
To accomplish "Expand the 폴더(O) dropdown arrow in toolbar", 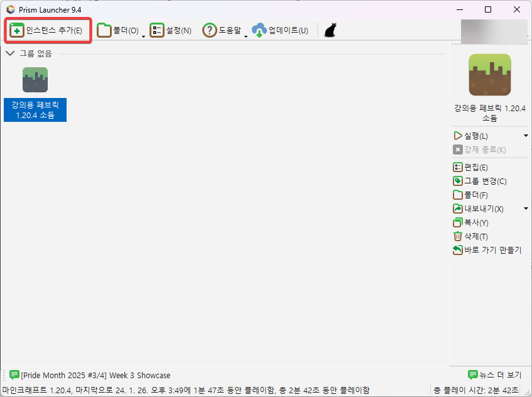I will [143, 36].
